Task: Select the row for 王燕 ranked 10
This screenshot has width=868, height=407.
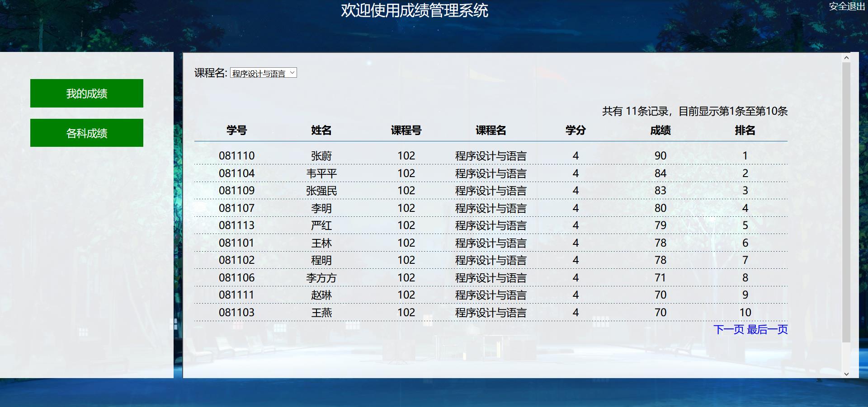Action: tap(322, 312)
